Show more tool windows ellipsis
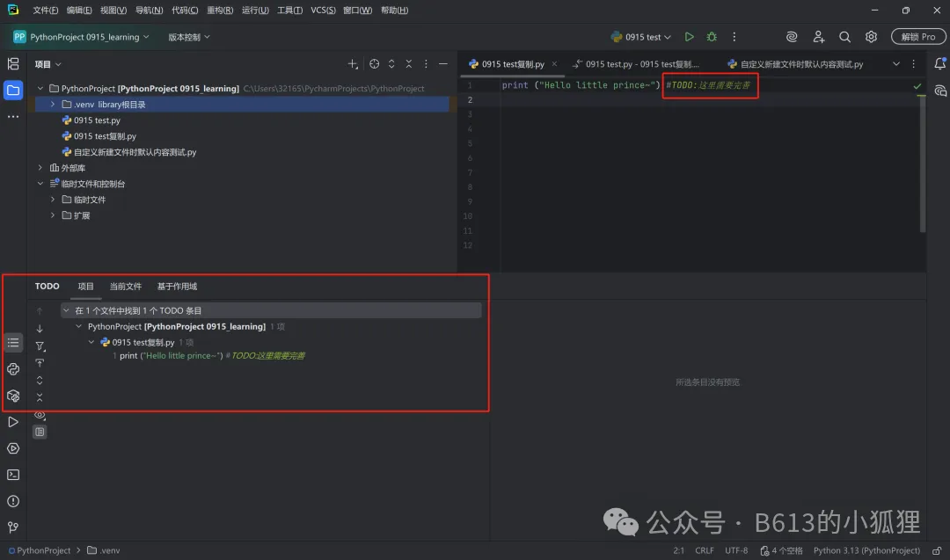Screen dimensions: 950x560 pos(12,116)
